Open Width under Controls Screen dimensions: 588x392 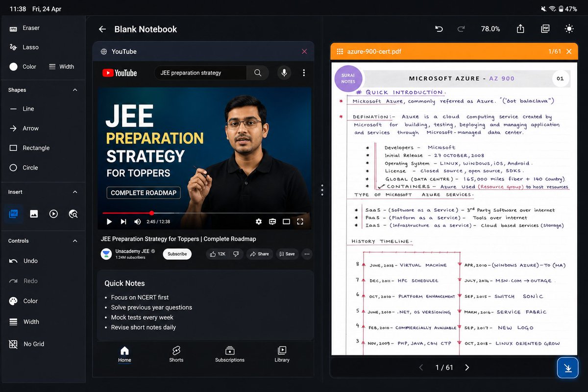tap(24, 322)
